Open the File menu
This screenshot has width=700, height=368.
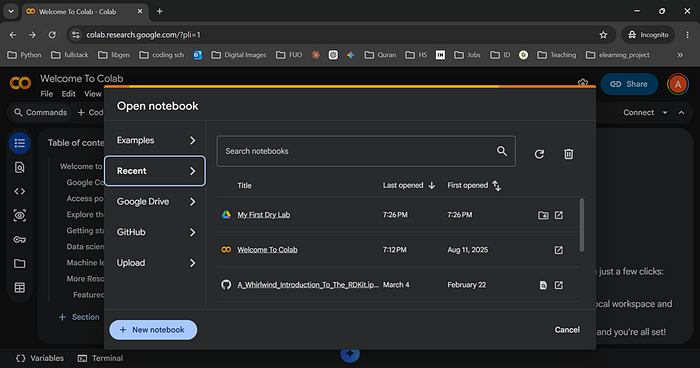pyautogui.click(x=46, y=94)
